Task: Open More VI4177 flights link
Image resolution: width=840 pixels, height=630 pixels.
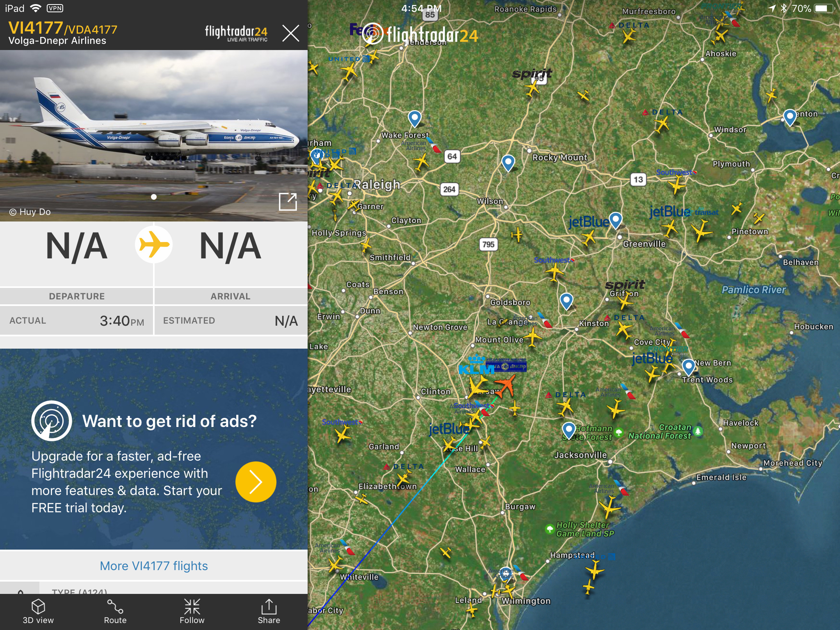Action: coord(154,566)
